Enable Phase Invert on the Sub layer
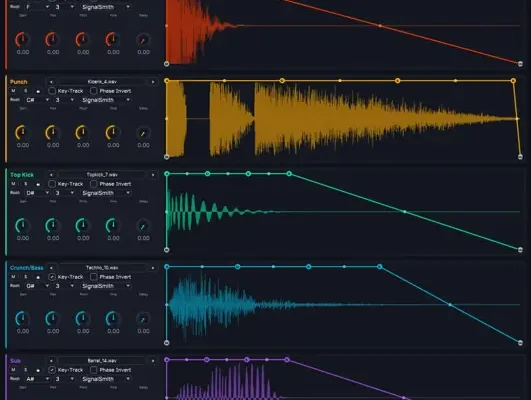531x400 pixels. click(x=93, y=370)
